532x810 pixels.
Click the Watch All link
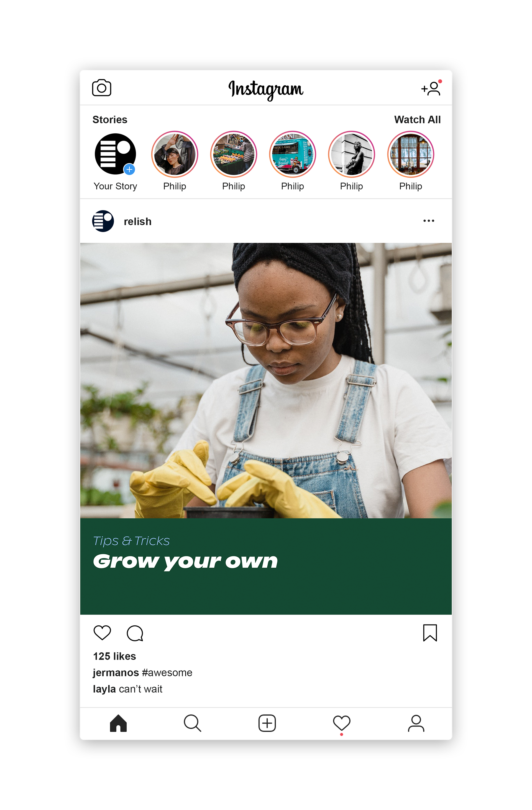tap(417, 120)
